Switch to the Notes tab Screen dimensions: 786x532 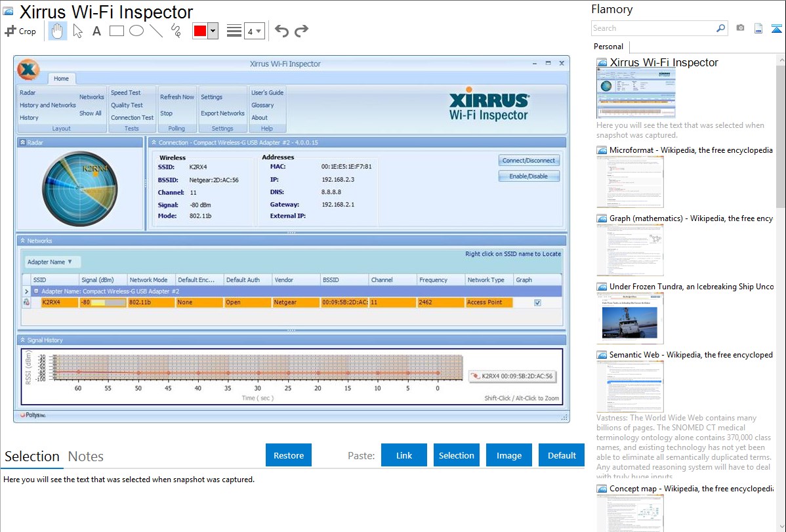(85, 457)
